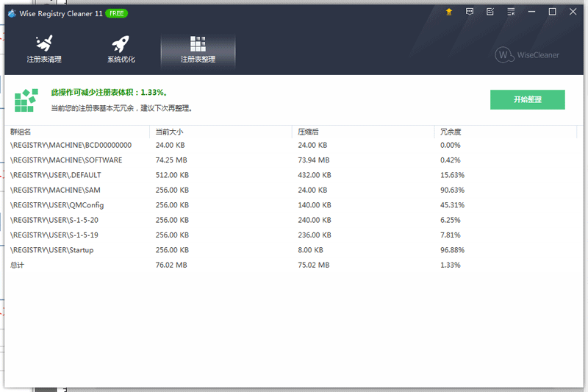Viewport: 588px width, 392px height.
Task: Click the 压缩后 column header
Action: click(308, 132)
